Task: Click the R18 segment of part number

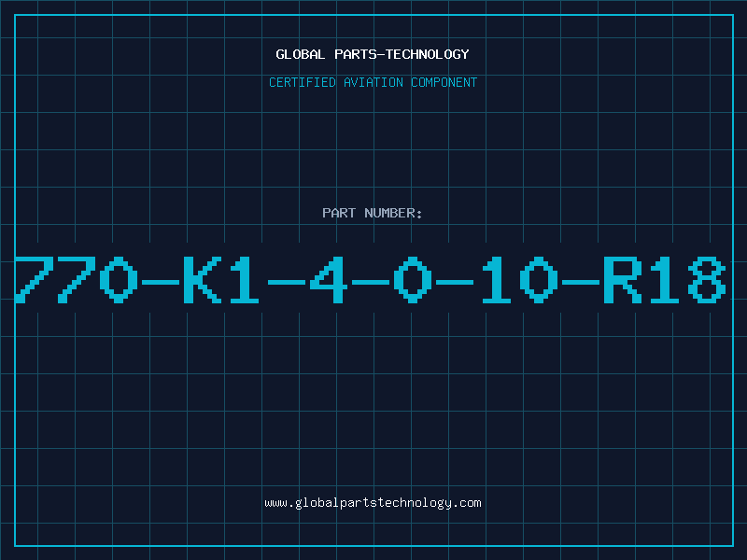Action: pos(664,280)
